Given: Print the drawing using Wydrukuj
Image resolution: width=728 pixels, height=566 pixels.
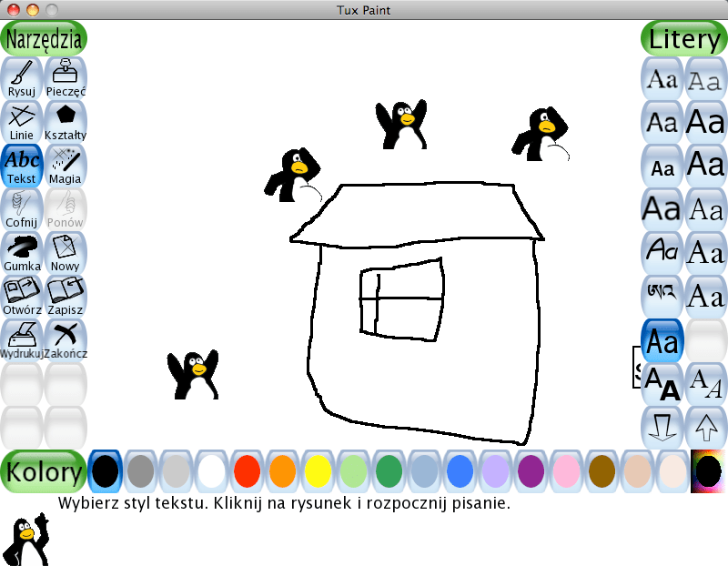Looking at the screenshot, I should [x=21, y=339].
